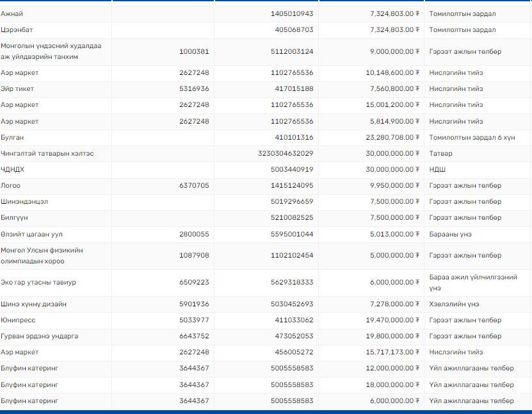Select Чингэлтэй татварын хэлтэс cell

coord(47,153)
